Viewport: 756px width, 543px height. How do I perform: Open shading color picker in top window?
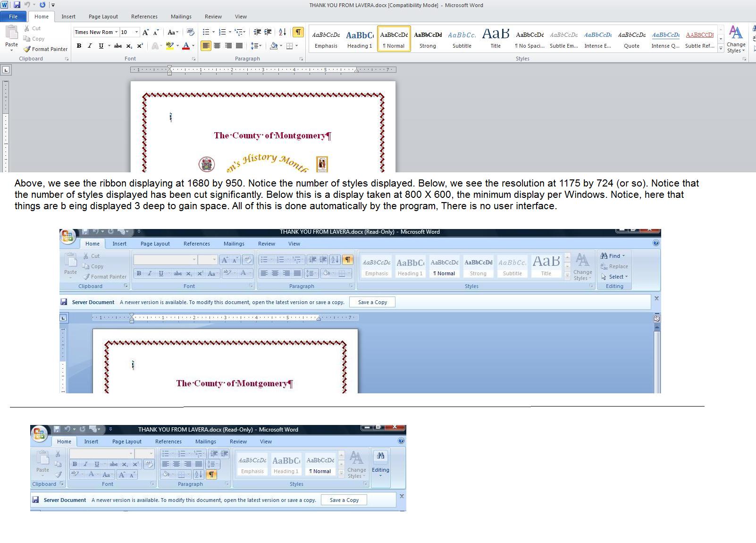click(x=281, y=46)
